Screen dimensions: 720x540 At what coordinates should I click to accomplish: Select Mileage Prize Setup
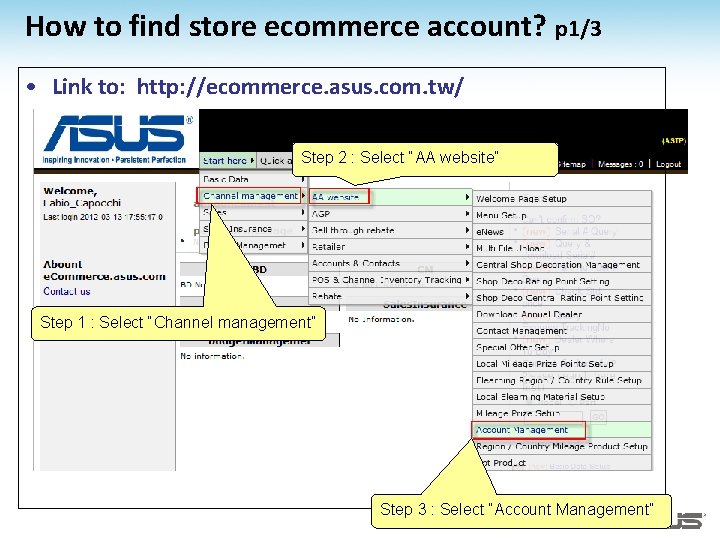(x=562, y=414)
